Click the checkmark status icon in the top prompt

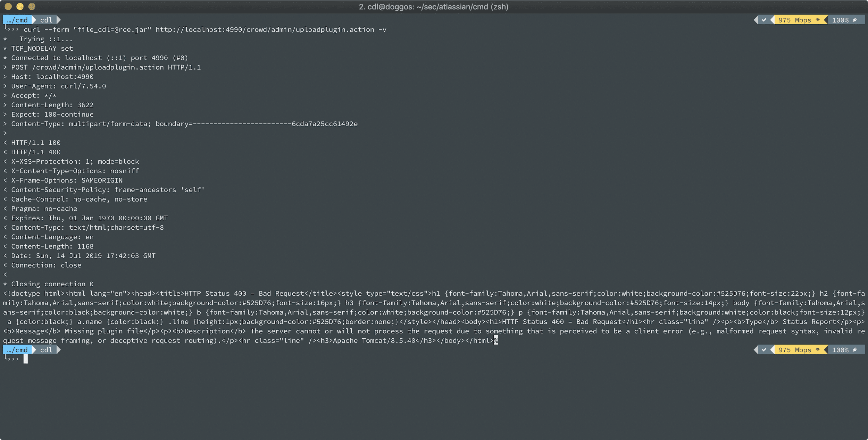click(764, 20)
